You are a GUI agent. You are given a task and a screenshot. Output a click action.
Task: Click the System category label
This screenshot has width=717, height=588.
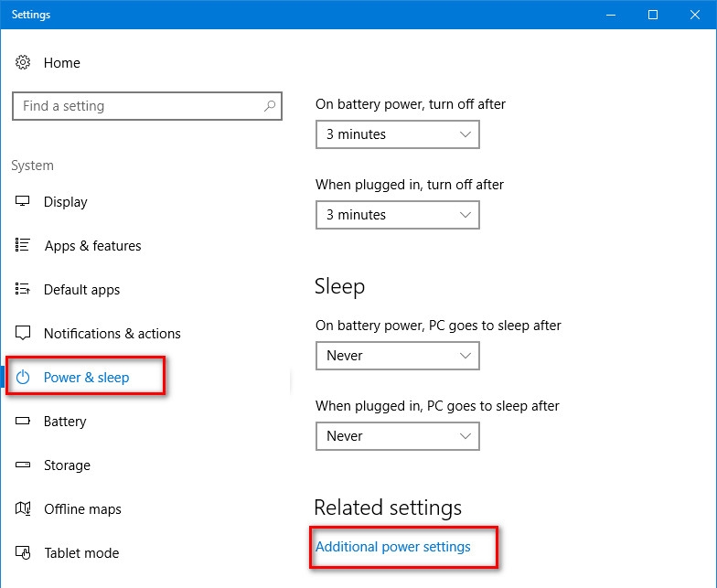[33, 165]
